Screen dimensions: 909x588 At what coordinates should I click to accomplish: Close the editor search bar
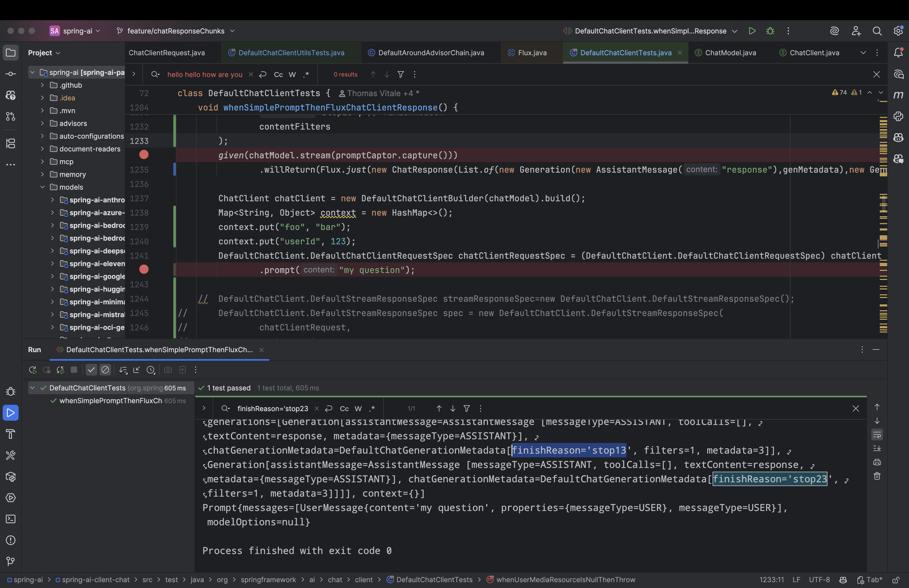click(x=877, y=74)
